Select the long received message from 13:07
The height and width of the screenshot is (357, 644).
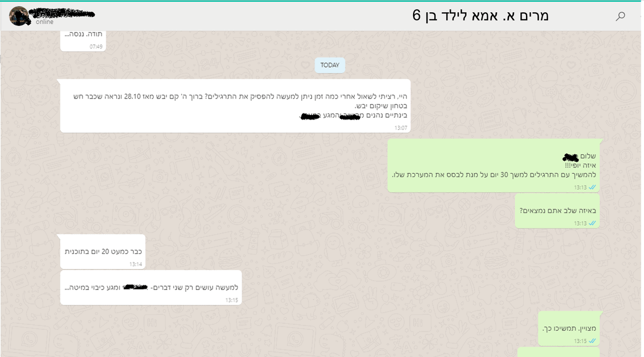tap(235, 106)
